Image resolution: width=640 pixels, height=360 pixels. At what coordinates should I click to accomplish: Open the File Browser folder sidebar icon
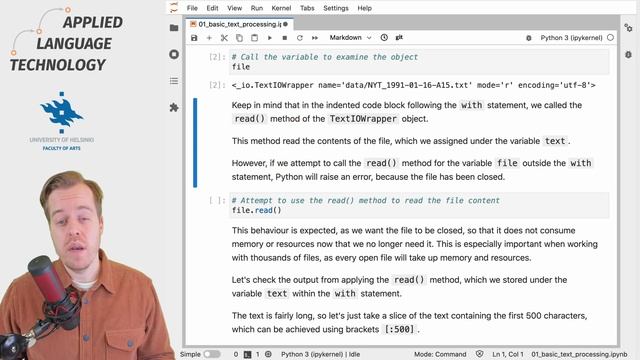(174, 28)
